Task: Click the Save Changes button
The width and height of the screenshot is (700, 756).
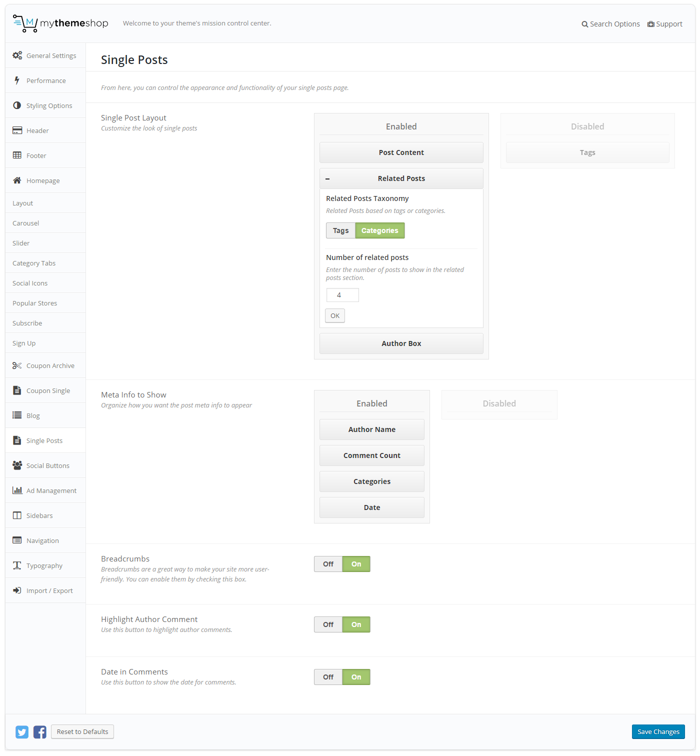Action: 658,731
